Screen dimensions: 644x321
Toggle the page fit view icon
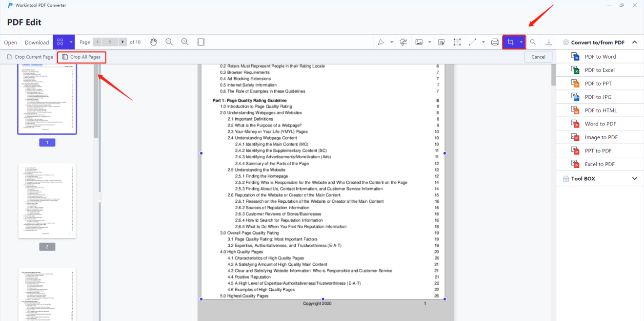pyautogui.click(x=201, y=42)
